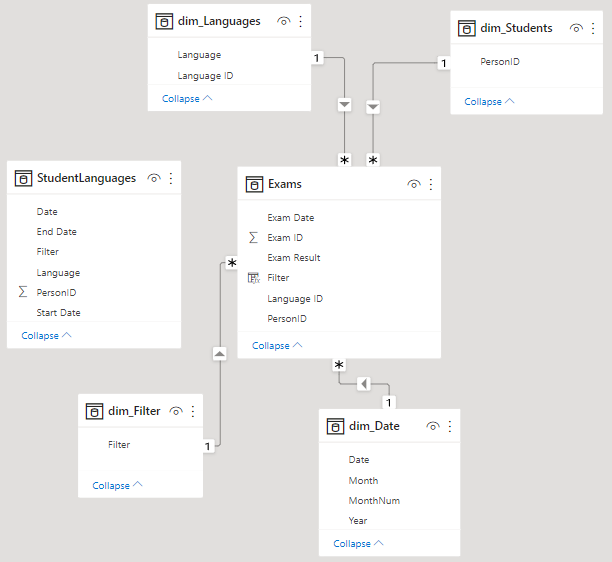Click the '1' cardinality marker at dim_Date
Screen dimensions: 612x562
coord(389,402)
